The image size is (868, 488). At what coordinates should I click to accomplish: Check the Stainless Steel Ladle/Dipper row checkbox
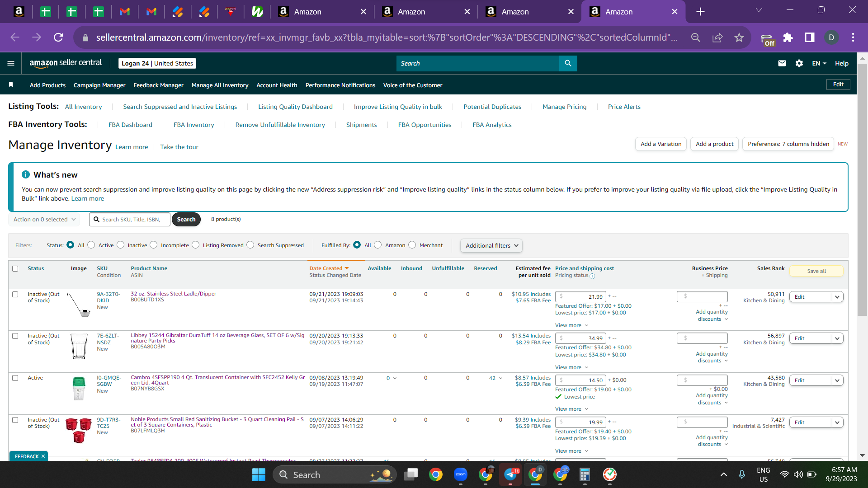click(15, 294)
